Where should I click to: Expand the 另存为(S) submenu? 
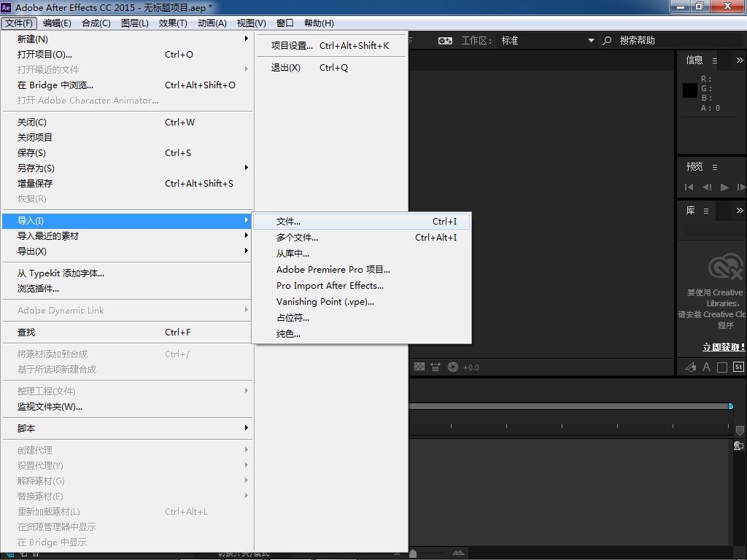127,168
